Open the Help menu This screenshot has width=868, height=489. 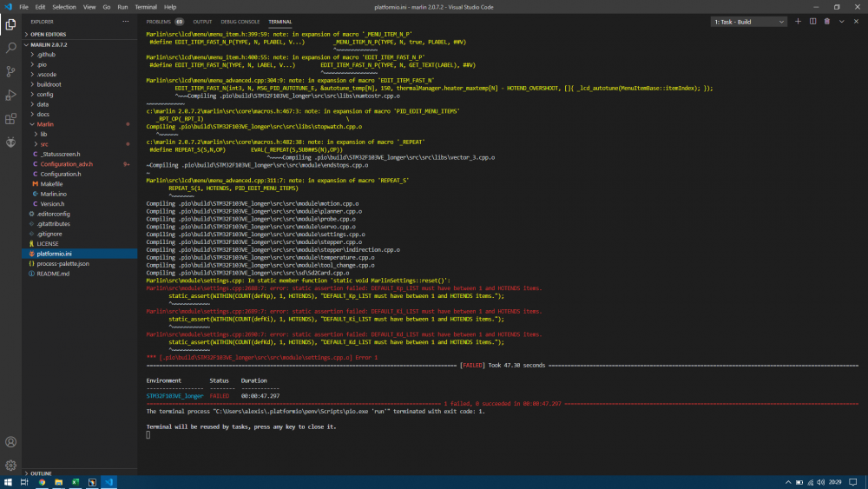pyautogui.click(x=170, y=7)
